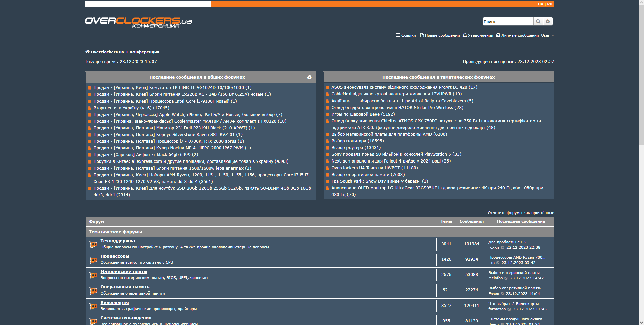The image size is (644, 325).
Task: Go to last post icon by formazon
Action: [509, 309]
